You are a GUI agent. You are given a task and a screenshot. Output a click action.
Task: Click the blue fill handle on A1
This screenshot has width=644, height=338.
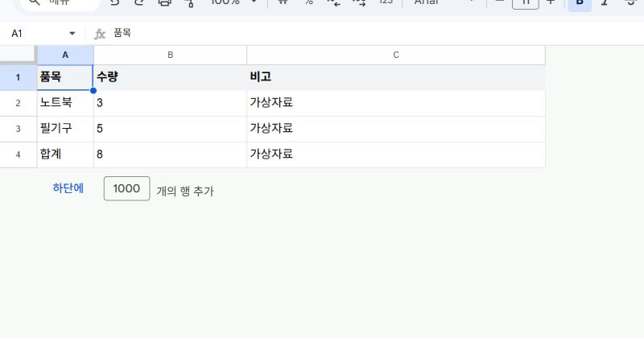pos(93,90)
